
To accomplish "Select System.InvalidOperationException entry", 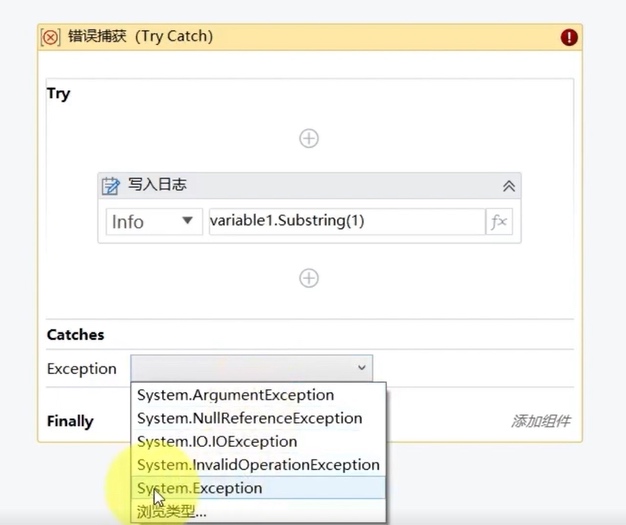I will click(258, 464).
